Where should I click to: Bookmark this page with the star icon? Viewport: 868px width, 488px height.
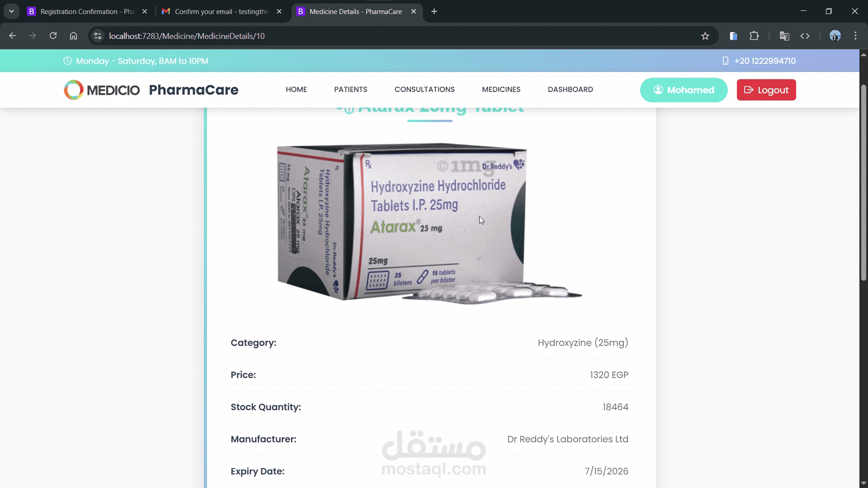[x=705, y=36]
